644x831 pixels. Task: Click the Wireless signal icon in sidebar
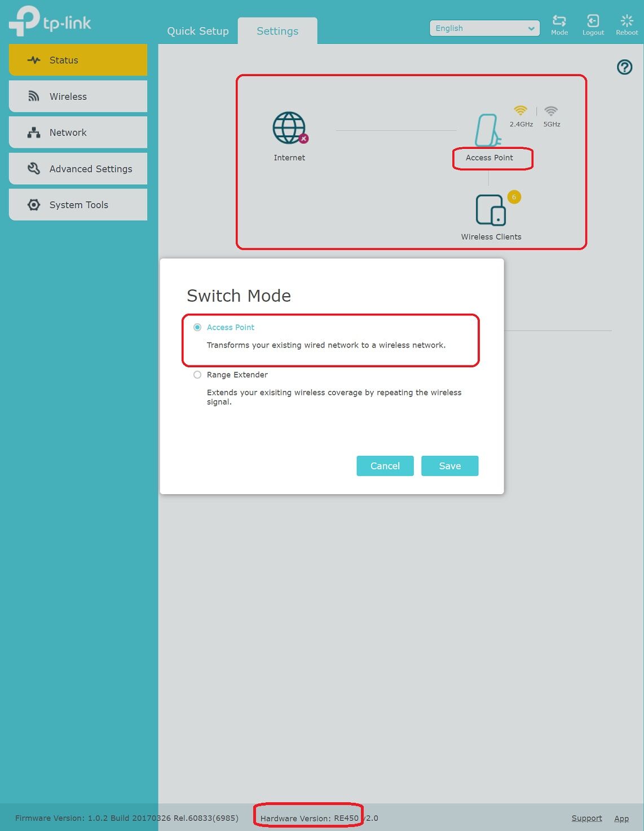(x=34, y=96)
